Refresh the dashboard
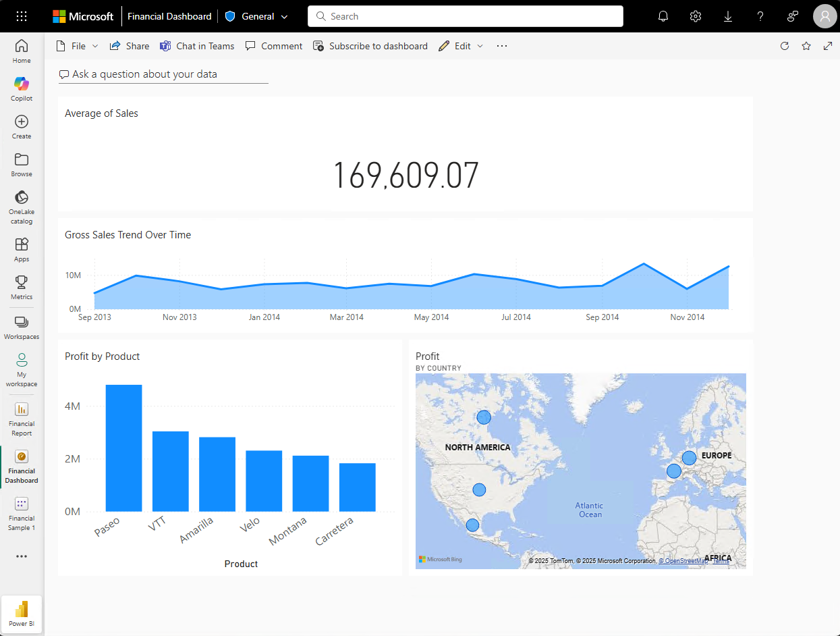 coord(785,46)
